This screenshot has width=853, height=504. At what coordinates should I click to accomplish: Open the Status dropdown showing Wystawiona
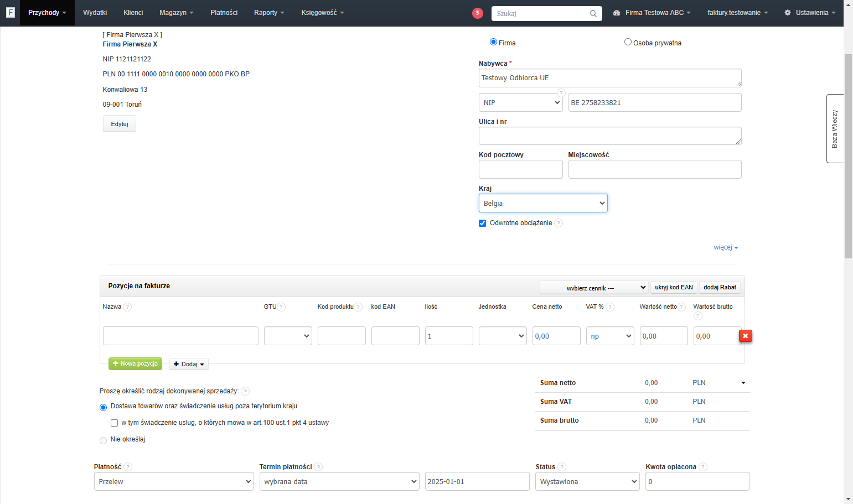pyautogui.click(x=588, y=481)
